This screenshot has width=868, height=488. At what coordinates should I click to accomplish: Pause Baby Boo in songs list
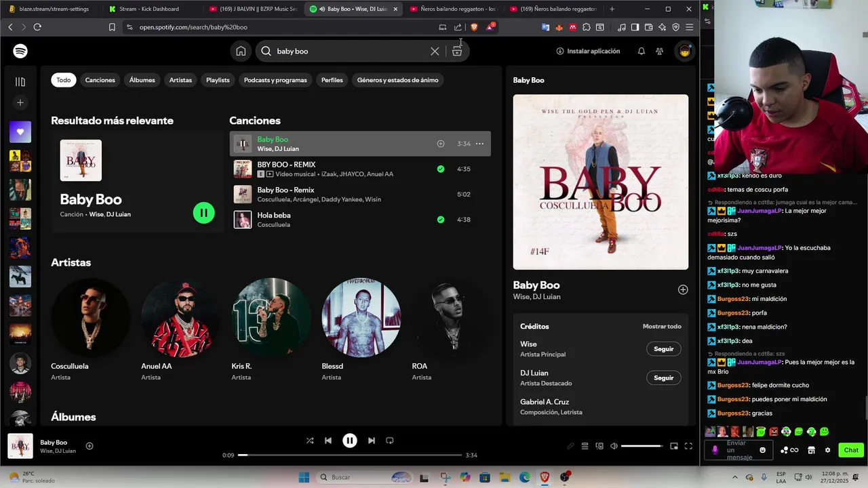pos(242,144)
